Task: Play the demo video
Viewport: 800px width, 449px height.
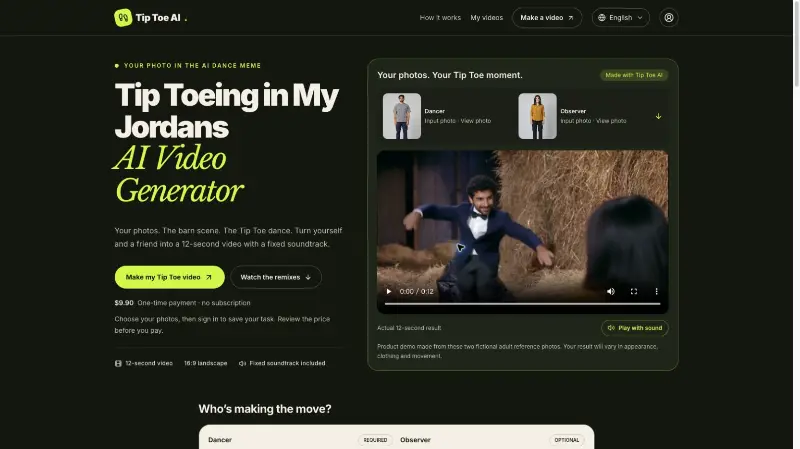Action: click(x=389, y=291)
